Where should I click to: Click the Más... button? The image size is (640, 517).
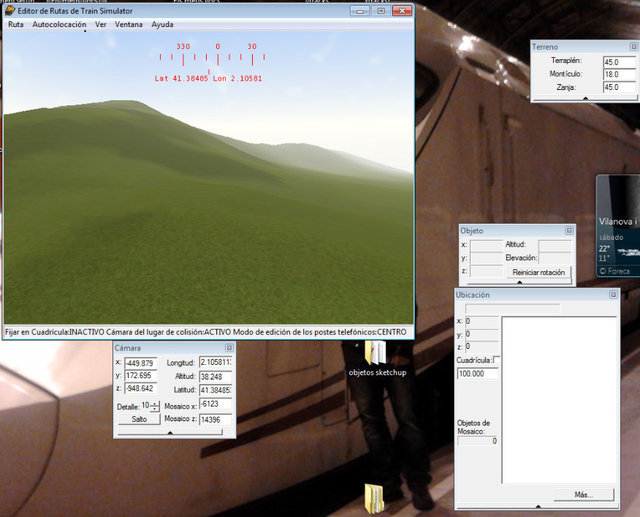point(583,494)
